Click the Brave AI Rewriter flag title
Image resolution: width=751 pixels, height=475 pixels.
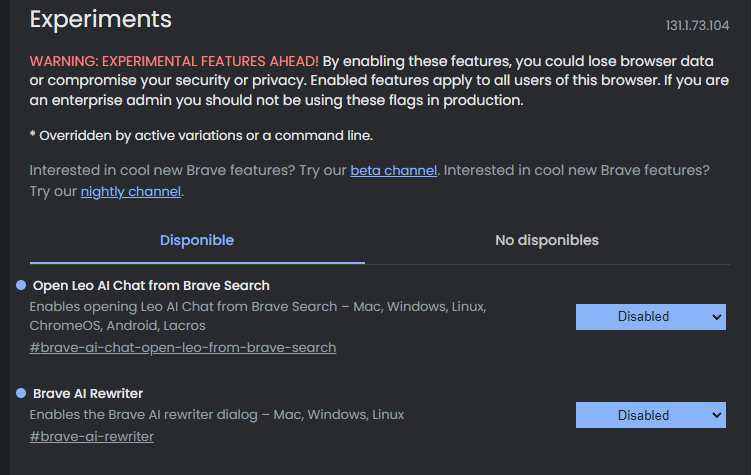pos(88,394)
